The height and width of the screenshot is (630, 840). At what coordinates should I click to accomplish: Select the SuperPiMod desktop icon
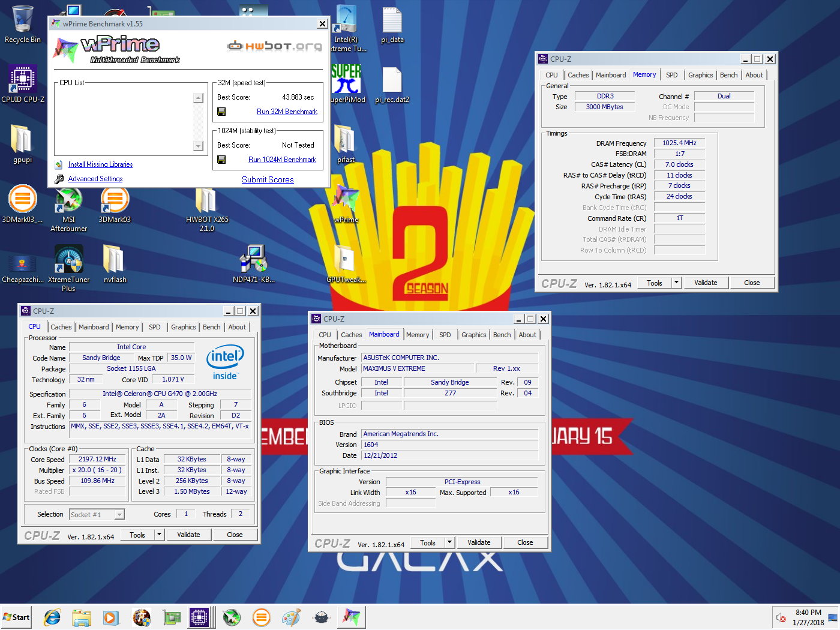[347, 84]
